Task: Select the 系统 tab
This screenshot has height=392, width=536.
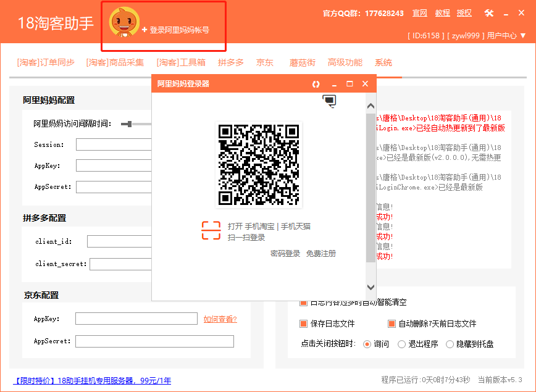Action: pyautogui.click(x=383, y=62)
